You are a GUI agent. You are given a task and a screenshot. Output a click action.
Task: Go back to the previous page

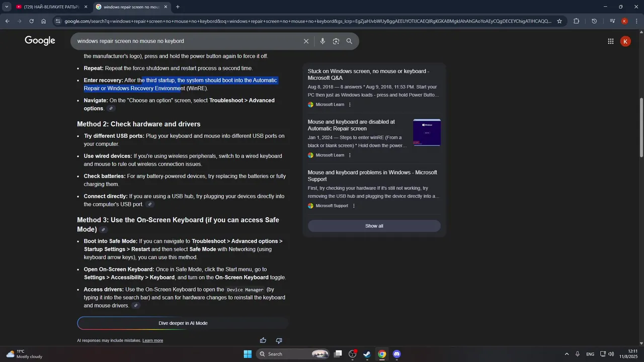pyautogui.click(x=7, y=21)
